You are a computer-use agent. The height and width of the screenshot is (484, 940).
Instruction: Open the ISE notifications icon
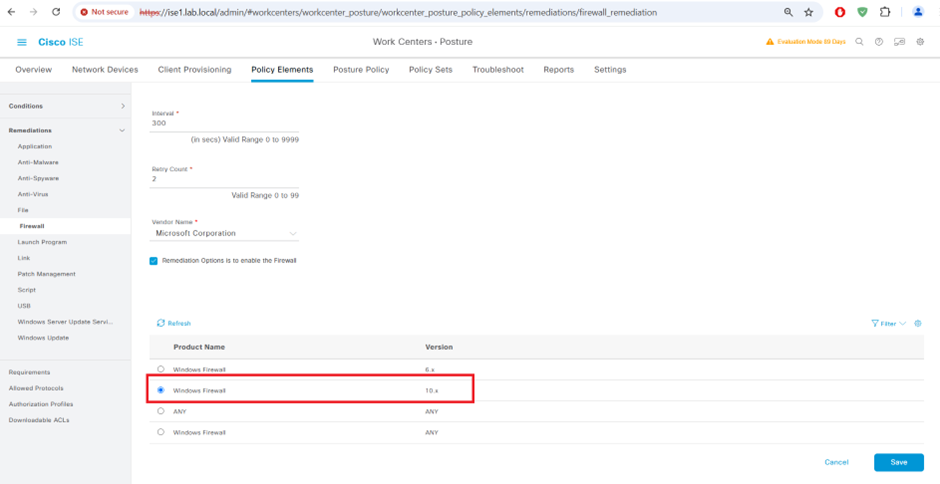click(899, 42)
